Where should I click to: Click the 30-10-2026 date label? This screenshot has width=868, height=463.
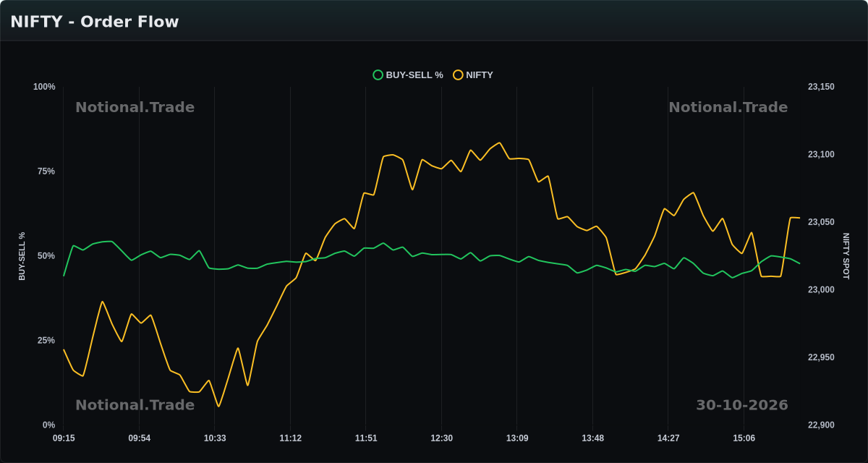tap(742, 405)
